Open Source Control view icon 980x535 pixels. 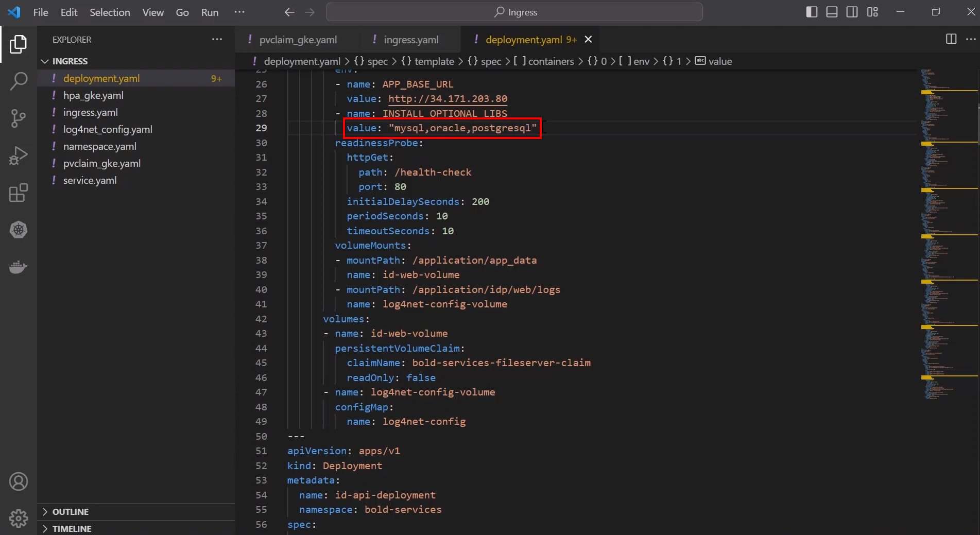19,118
